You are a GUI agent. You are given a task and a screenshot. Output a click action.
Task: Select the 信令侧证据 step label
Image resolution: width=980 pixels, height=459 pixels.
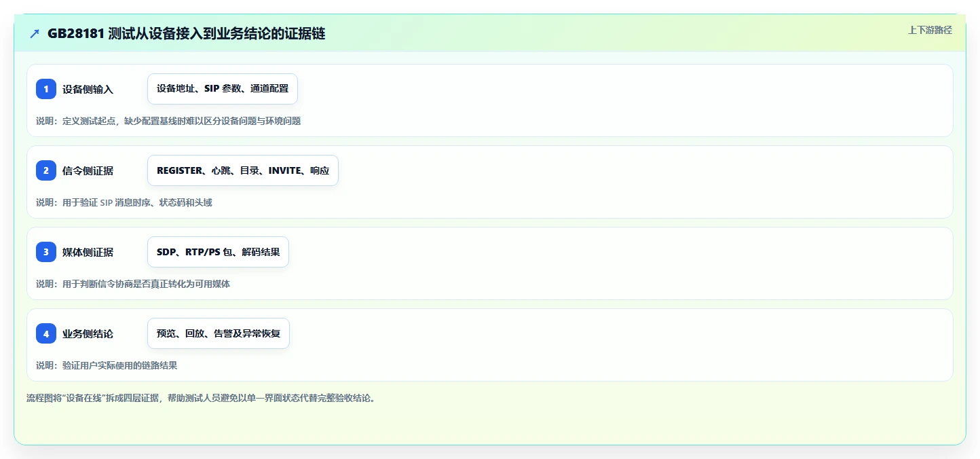[88, 170]
